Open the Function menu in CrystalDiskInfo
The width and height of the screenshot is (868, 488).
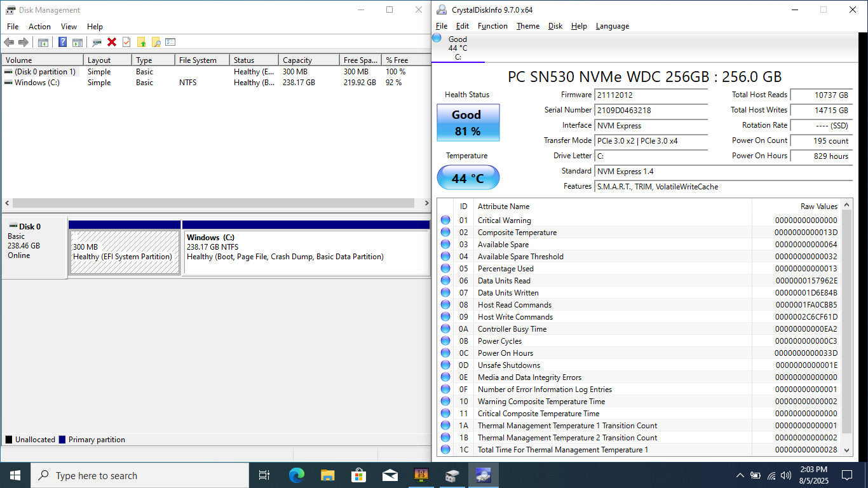[492, 26]
